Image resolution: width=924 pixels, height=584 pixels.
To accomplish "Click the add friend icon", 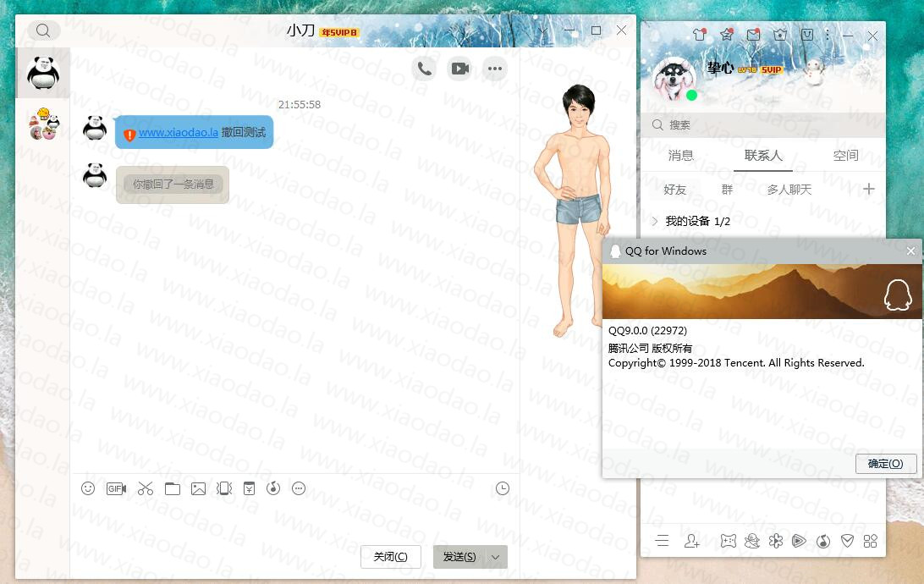I will click(x=691, y=541).
